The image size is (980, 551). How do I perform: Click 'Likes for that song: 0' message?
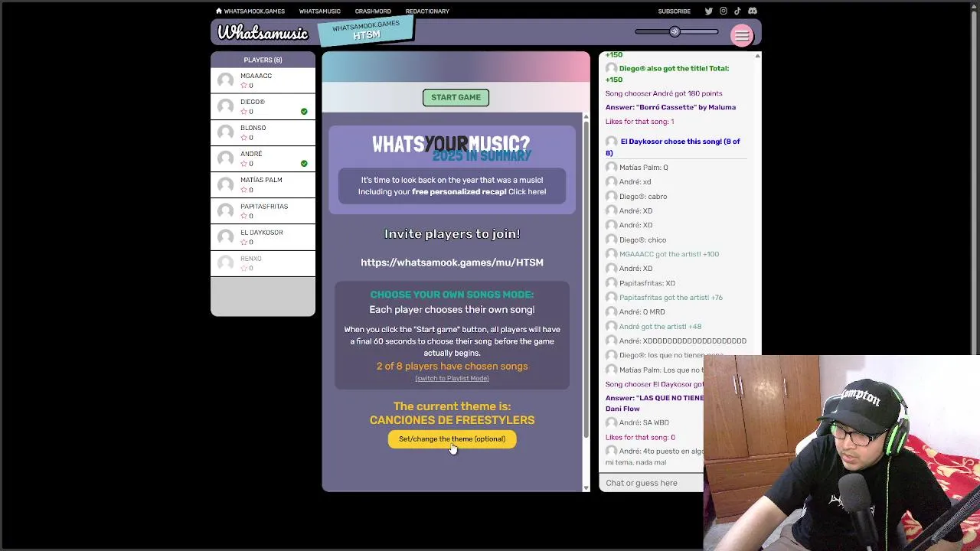tap(640, 437)
